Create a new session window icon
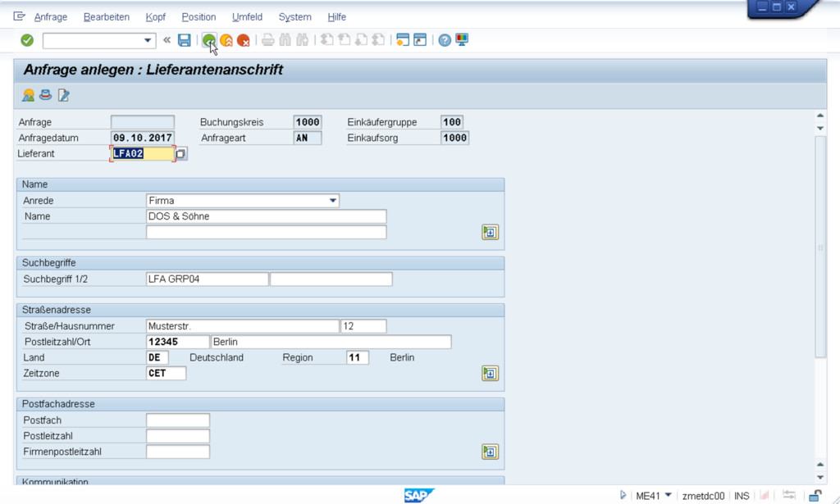This screenshot has width=840, height=504. tap(403, 40)
